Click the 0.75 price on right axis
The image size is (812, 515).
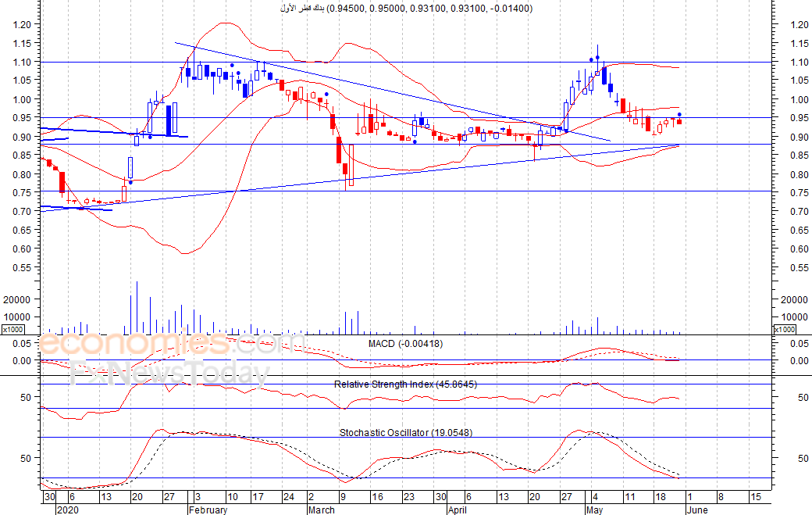[x=799, y=193]
